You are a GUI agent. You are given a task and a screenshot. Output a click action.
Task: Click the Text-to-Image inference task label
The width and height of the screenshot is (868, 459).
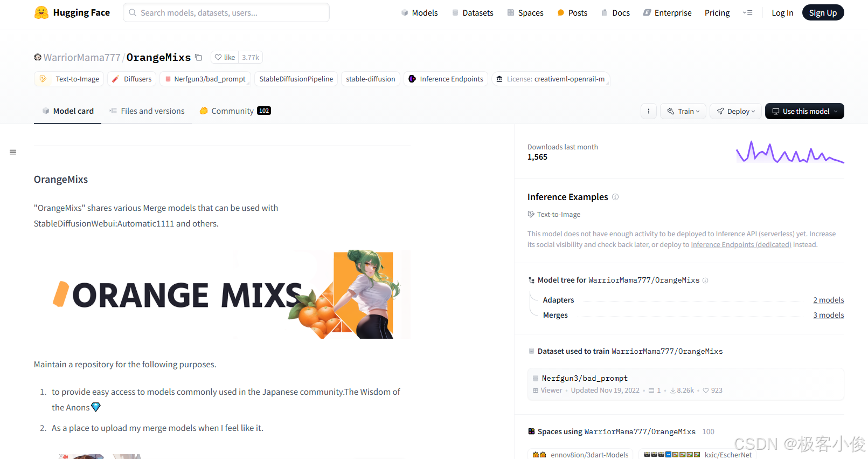[x=554, y=214]
